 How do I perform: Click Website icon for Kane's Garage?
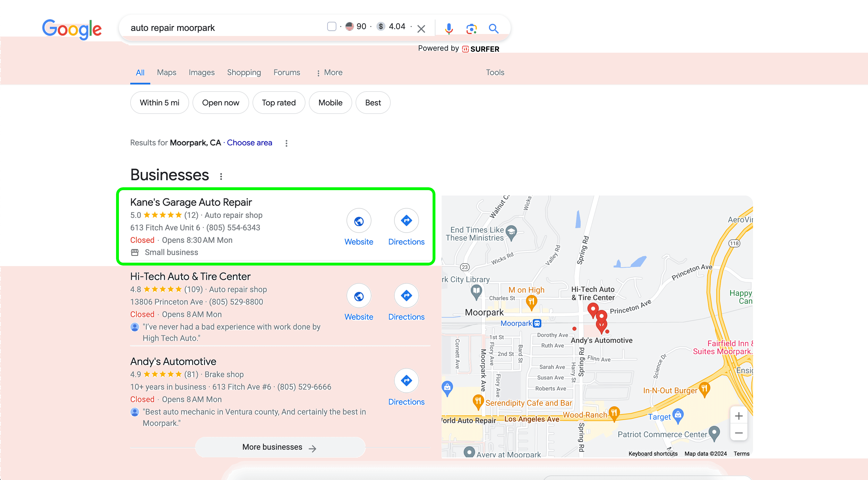click(359, 221)
